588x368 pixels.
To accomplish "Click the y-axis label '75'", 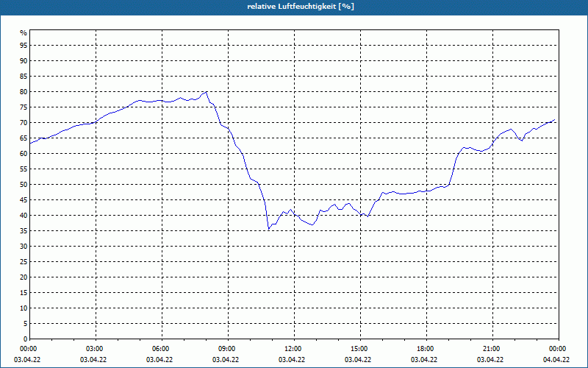I will point(24,107).
